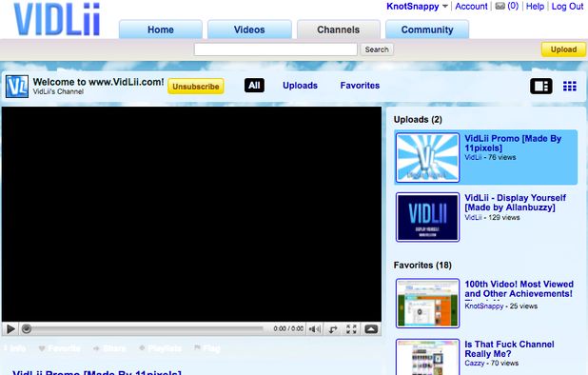Click the 0:00 / 0:00 time display
Screen dimensions: 588x375
tap(288, 329)
